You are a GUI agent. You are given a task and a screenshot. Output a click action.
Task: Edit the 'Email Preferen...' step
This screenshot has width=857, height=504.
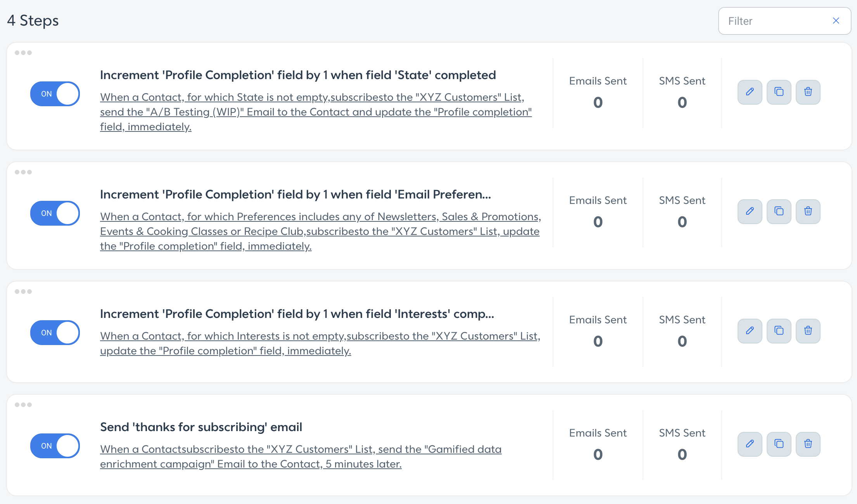pyautogui.click(x=750, y=212)
